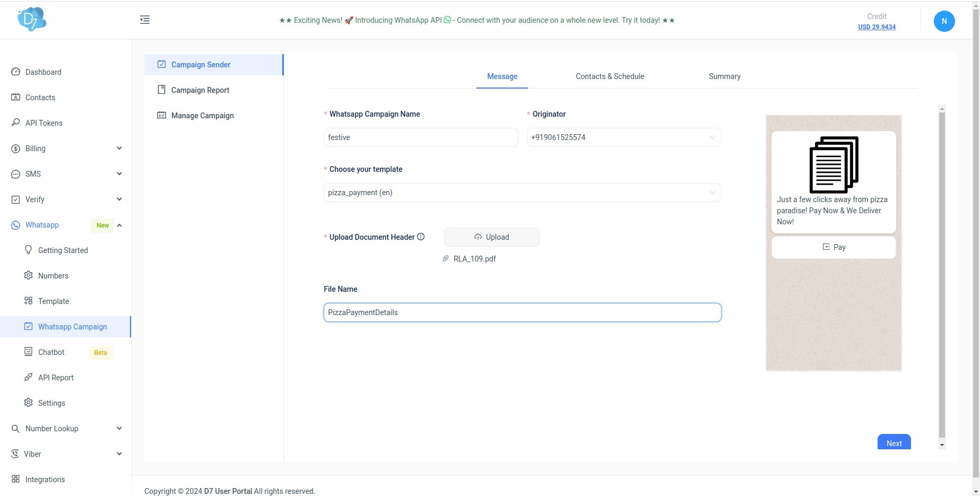Open the USD credit balance link

coord(877,27)
